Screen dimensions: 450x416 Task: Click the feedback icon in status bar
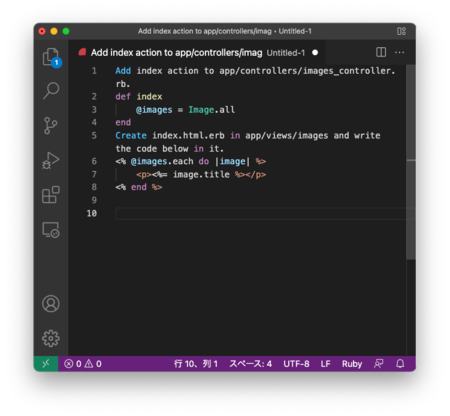pos(379,364)
